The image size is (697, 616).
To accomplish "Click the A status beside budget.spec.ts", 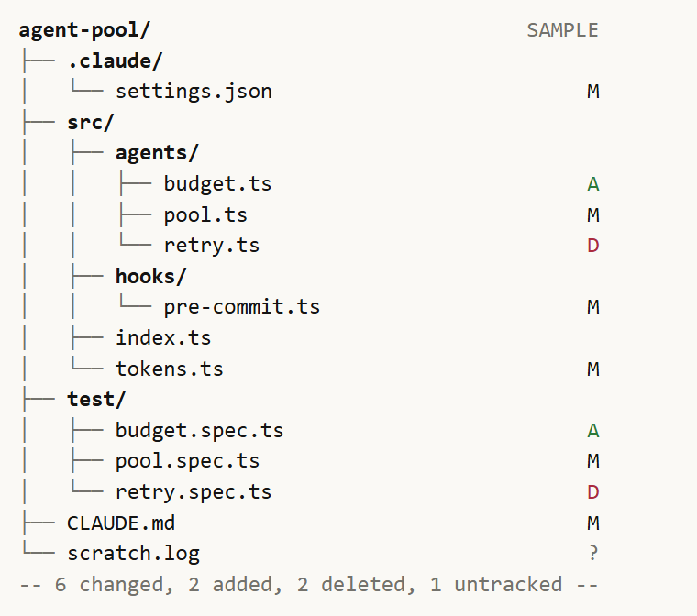I will [593, 431].
